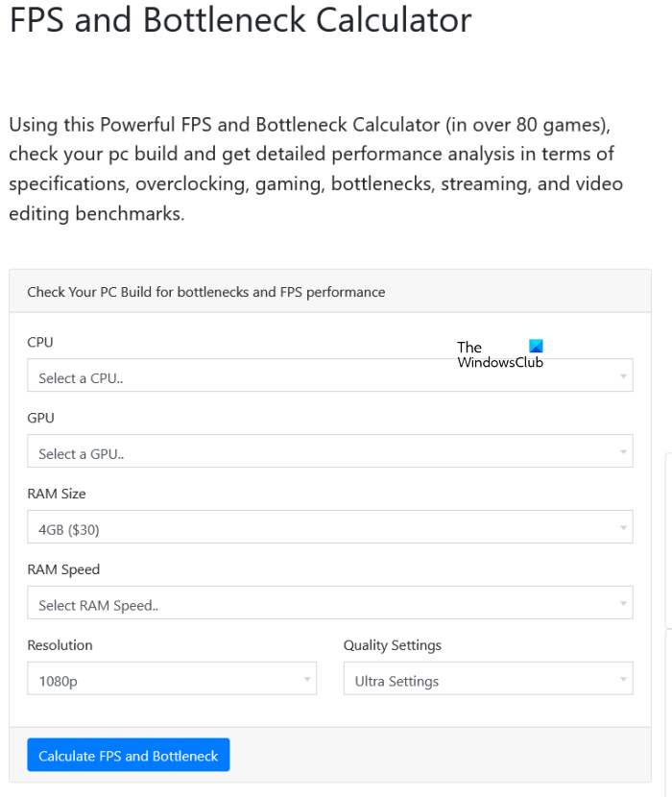This screenshot has width=672, height=797.
Task: Click the small arrow next to 1080p
Action: pos(307,680)
